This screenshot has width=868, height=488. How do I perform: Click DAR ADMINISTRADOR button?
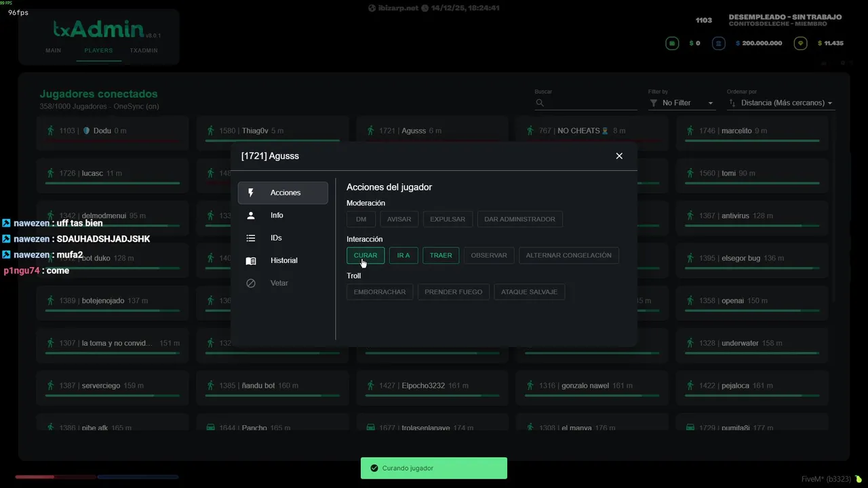coord(520,219)
